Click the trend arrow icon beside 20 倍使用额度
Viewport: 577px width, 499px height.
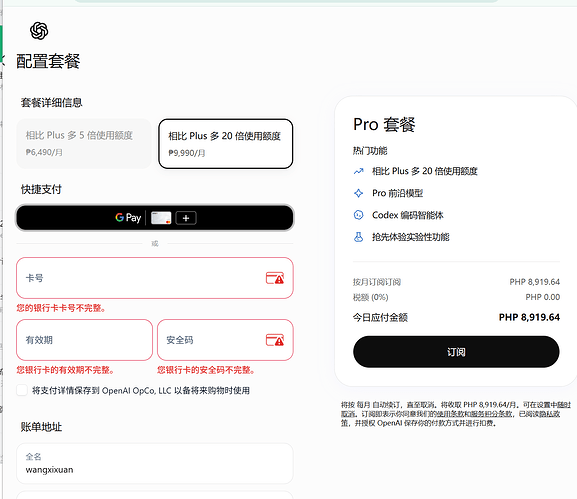click(358, 171)
